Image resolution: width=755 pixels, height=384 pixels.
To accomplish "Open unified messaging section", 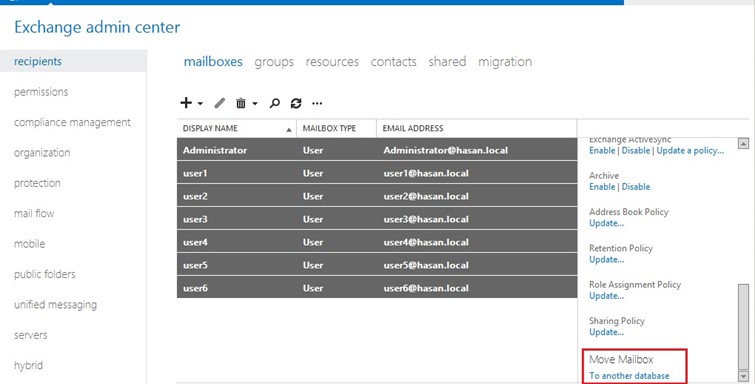I will coord(55,305).
